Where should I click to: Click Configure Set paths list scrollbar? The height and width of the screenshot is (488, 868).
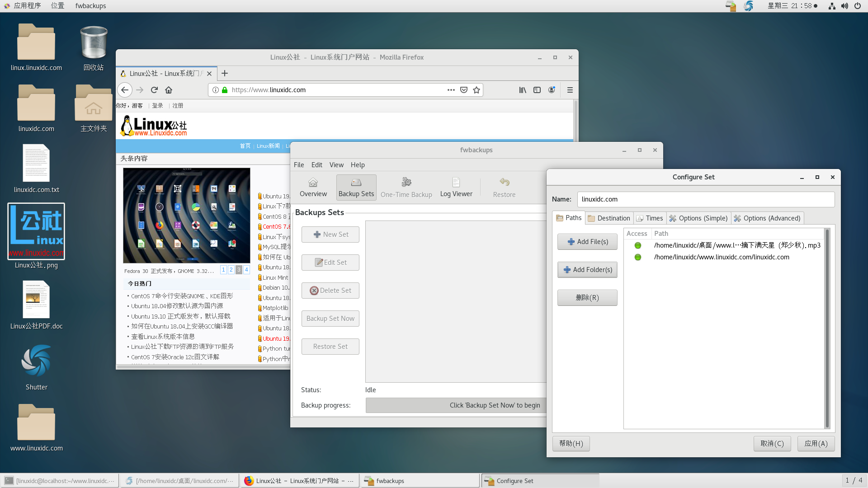[827, 328]
